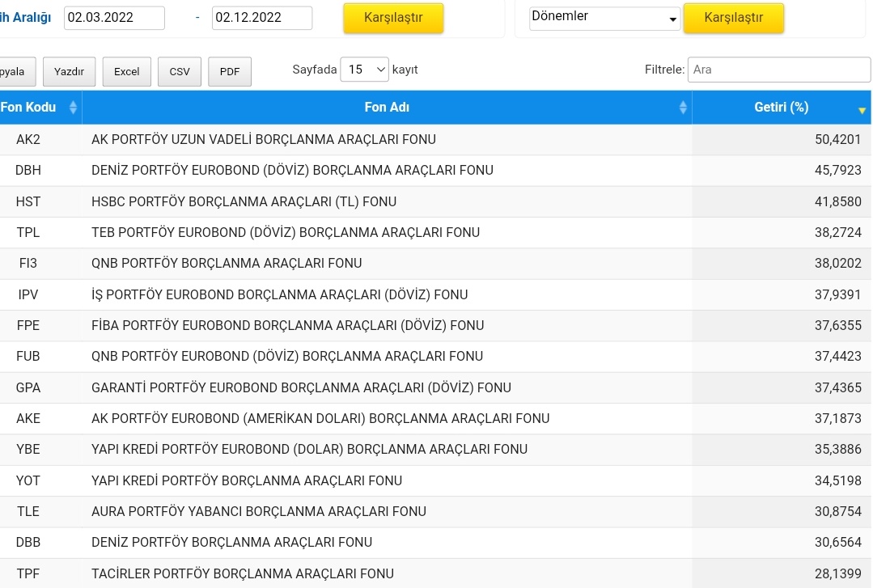Click return value 37,9391
This screenshot has height=588, width=873.
838,294
